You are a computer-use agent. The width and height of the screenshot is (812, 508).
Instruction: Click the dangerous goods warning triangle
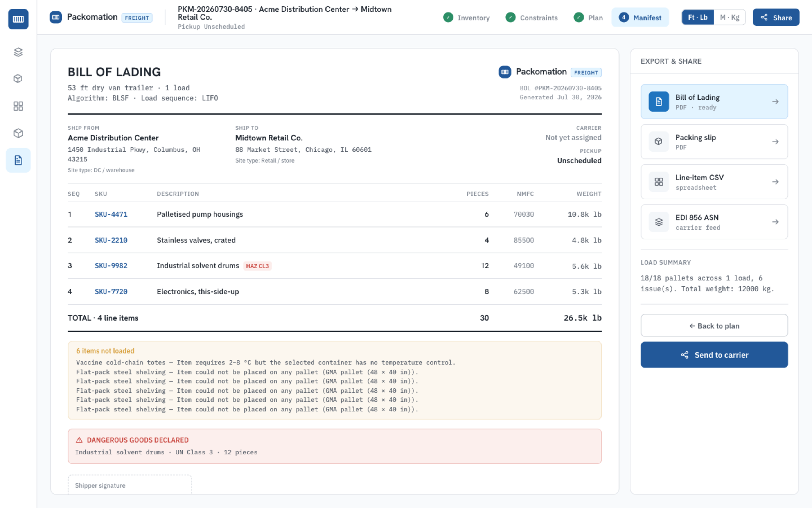point(79,440)
